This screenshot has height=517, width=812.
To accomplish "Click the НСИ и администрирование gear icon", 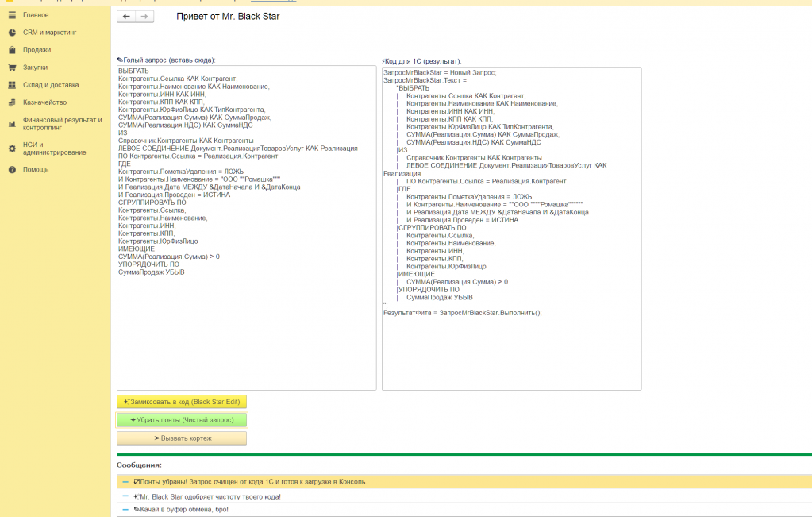I will (x=12, y=149).
